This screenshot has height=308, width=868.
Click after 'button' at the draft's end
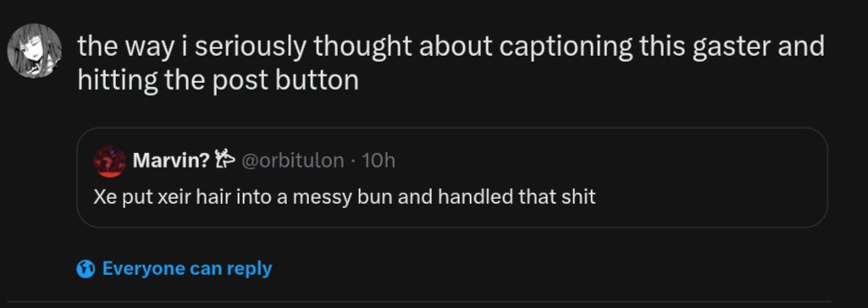(x=361, y=80)
